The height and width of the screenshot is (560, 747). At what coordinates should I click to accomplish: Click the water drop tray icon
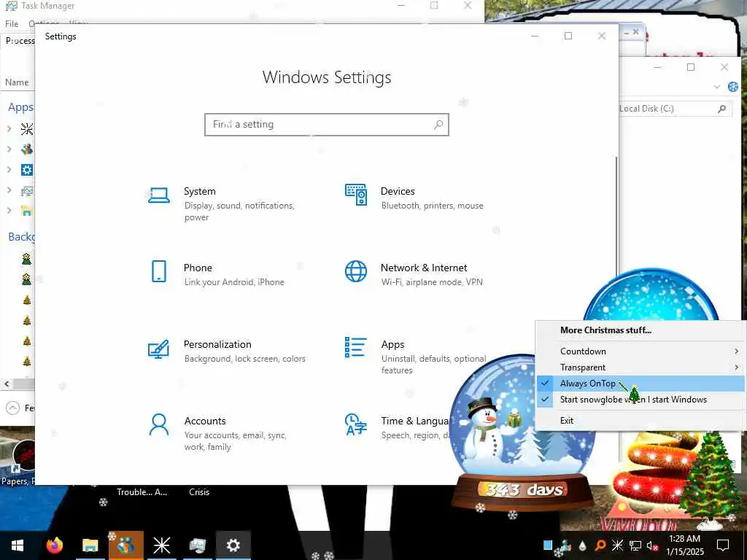tap(583, 545)
